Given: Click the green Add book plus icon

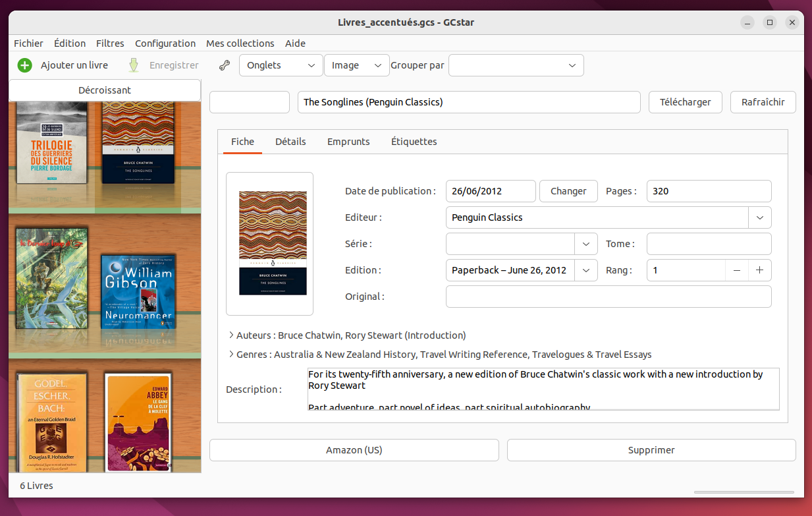Looking at the screenshot, I should click(24, 65).
